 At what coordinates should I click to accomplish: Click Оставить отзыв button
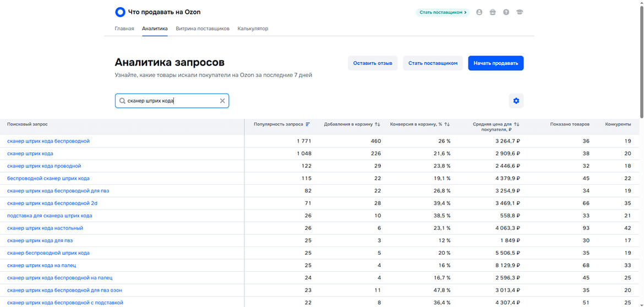373,63
